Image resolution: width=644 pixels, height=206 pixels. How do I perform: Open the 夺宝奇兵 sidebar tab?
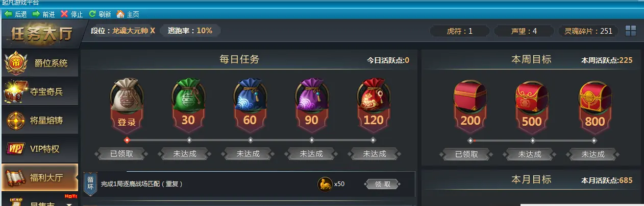click(40, 92)
